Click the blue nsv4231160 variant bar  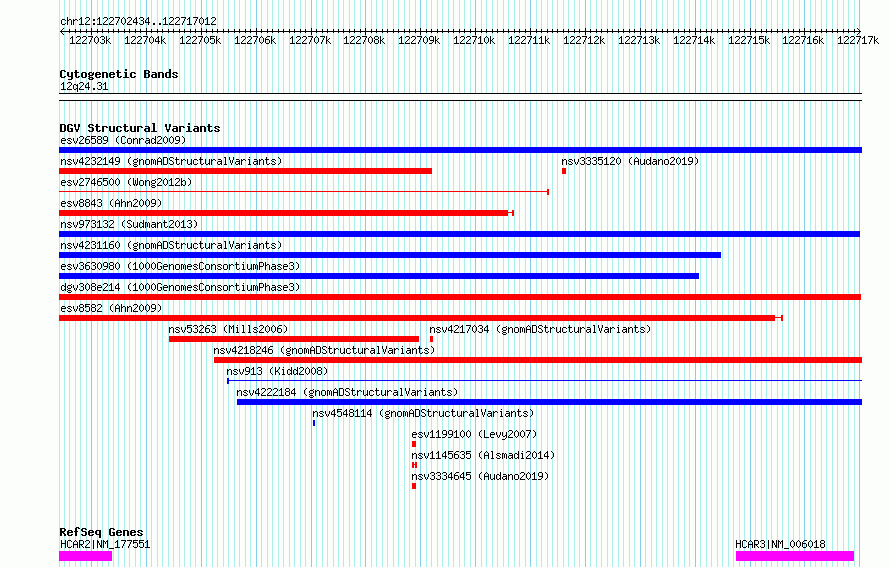pyautogui.click(x=390, y=255)
